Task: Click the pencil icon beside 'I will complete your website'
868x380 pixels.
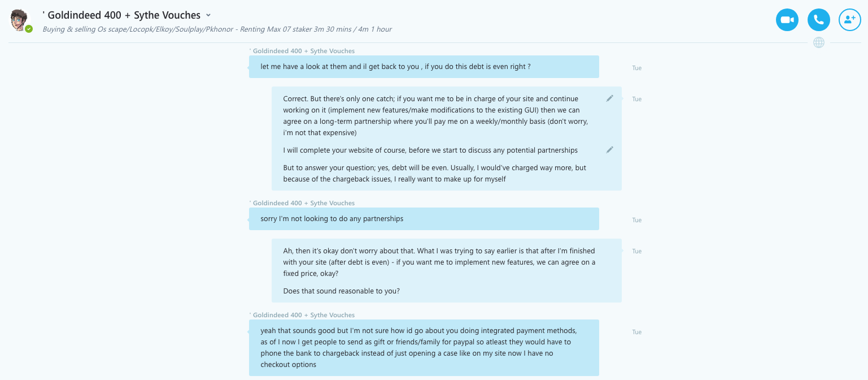Action: (609, 150)
